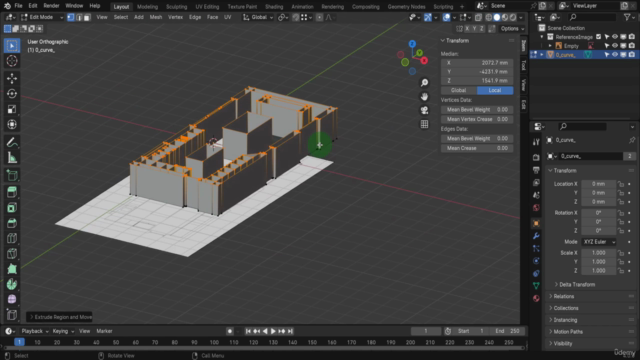Select the Poly Build tool
The width and height of the screenshot is (640, 360).
click(x=12, y=269)
